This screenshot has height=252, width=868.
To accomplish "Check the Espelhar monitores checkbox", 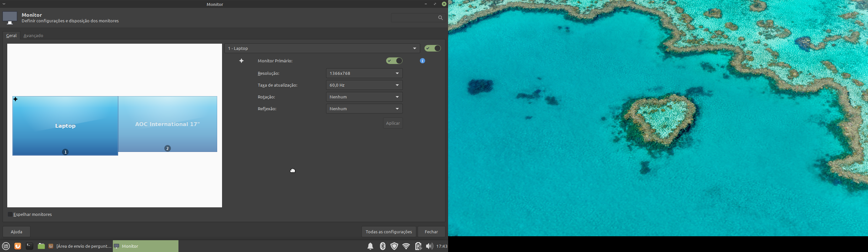I will (10, 215).
